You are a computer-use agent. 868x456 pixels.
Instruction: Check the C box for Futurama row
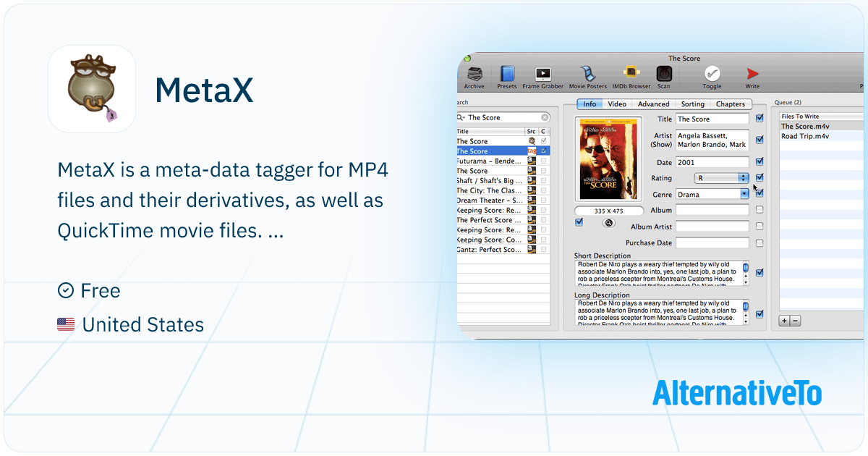[543, 161]
